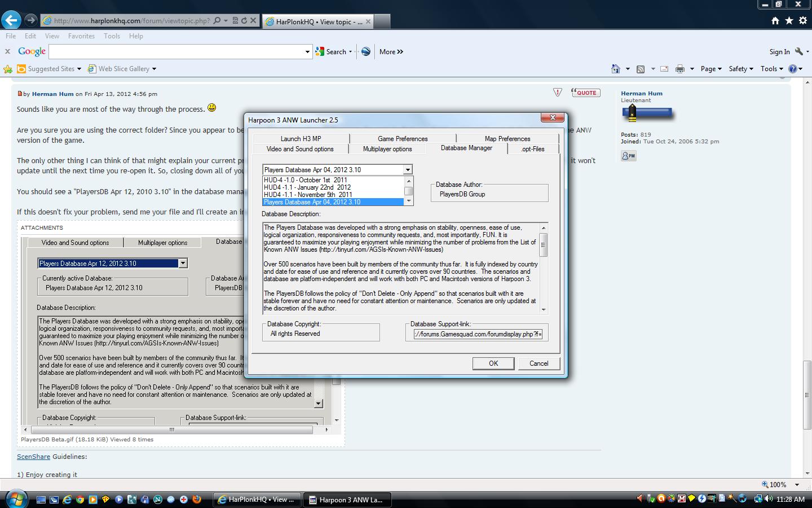Open the Google Search button dropdown arrow
This screenshot has height=508, width=812.
click(350, 51)
